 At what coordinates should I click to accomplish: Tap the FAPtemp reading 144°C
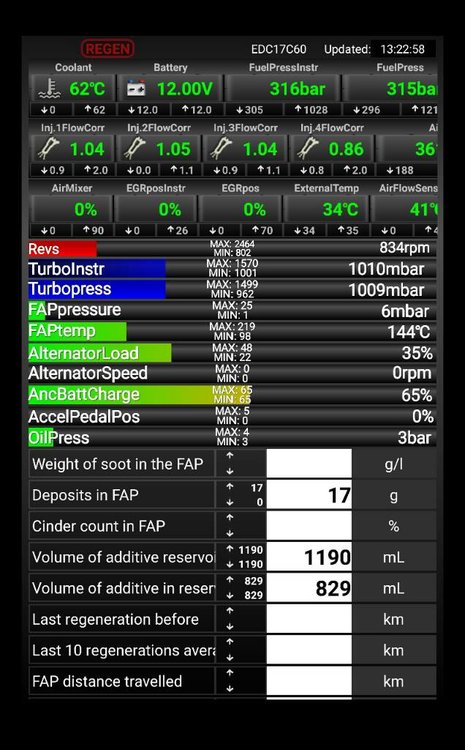pyautogui.click(x=409, y=331)
